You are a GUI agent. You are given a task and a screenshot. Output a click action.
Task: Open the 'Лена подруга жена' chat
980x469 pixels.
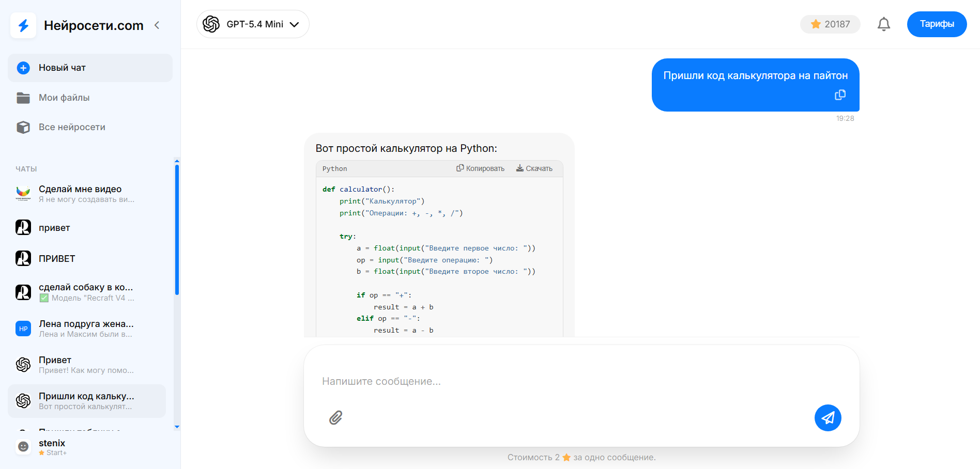(x=86, y=329)
